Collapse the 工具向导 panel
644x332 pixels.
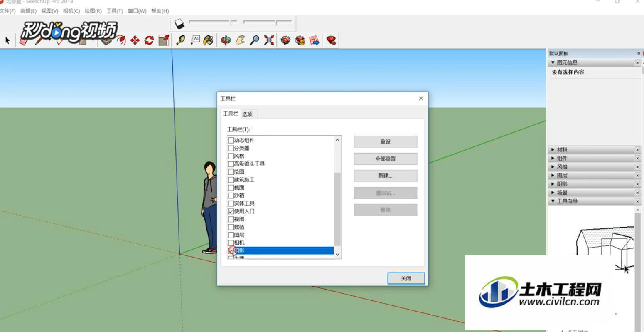553,201
